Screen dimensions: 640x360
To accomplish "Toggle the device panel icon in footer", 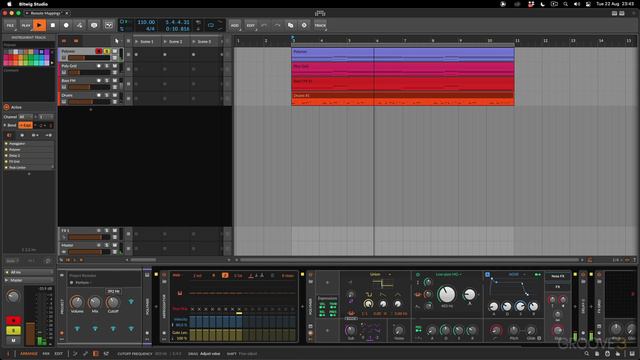I will pos(96,354).
